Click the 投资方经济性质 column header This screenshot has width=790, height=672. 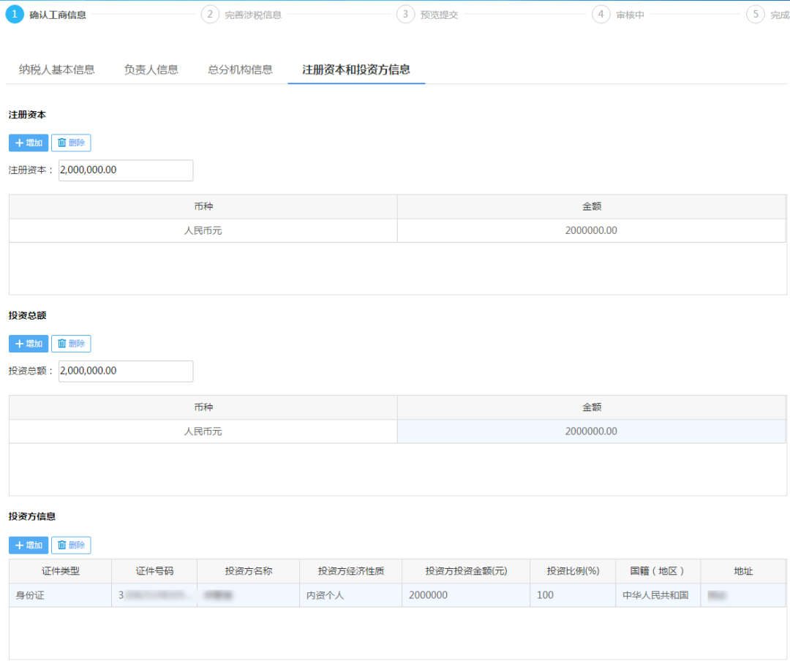350,571
